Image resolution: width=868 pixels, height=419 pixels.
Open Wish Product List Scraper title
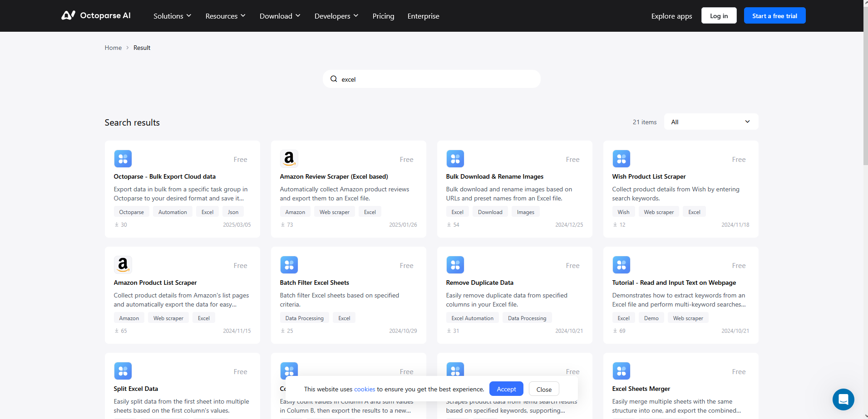649,176
